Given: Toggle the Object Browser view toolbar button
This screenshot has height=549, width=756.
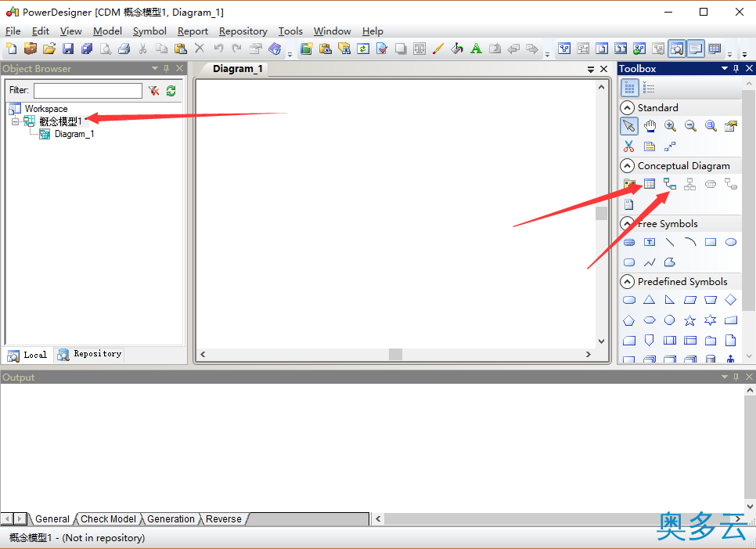Looking at the screenshot, I should (677, 49).
